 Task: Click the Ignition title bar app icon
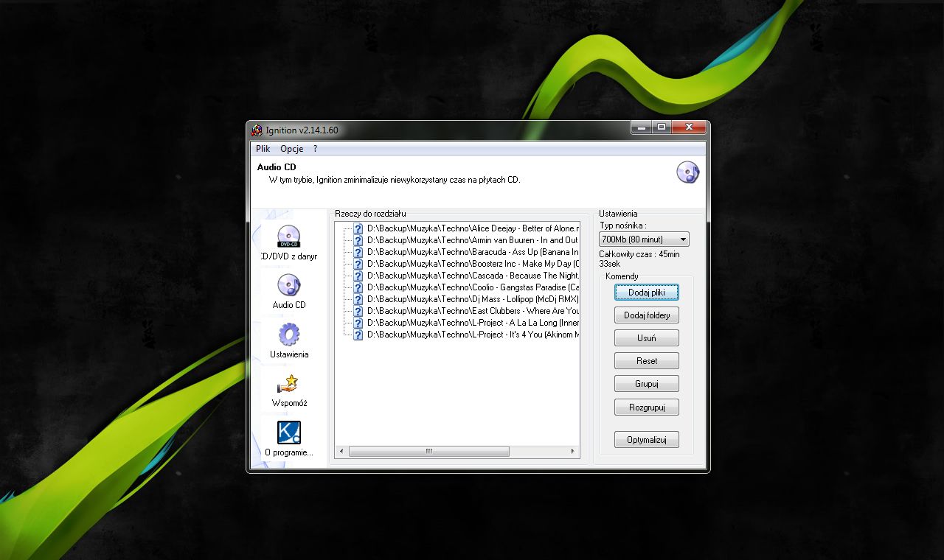[x=257, y=130]
